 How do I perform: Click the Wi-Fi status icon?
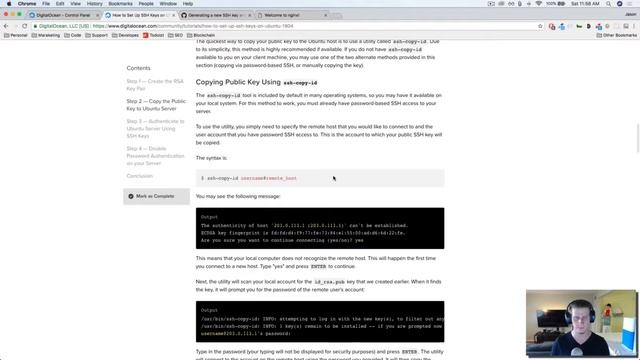click(538, 4)
